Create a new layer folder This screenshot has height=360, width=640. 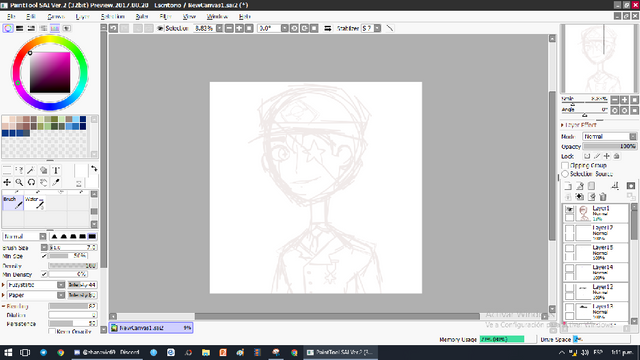click(591, 186)
